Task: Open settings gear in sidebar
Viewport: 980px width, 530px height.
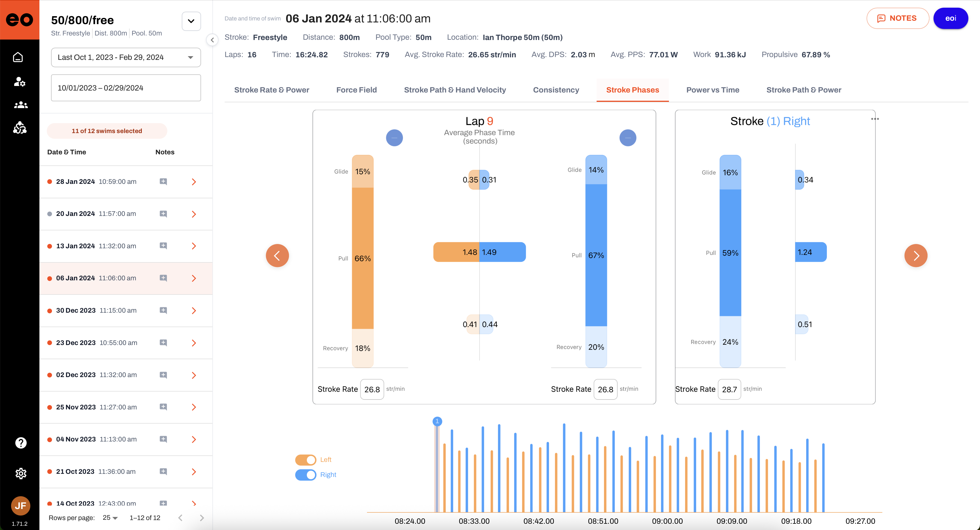Action: 20,473
